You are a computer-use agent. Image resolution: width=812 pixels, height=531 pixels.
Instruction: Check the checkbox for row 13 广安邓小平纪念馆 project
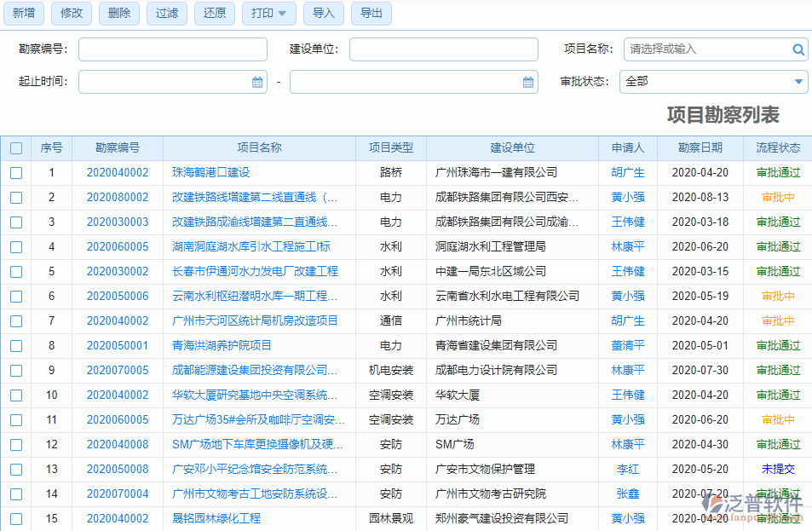tap(15, 469)
